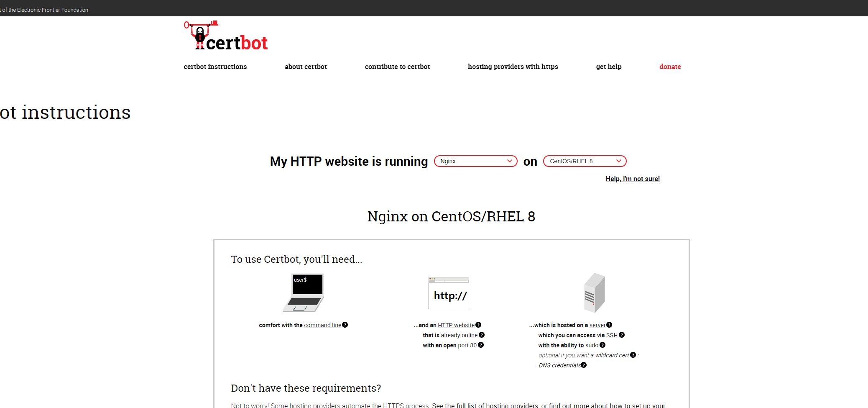Viewport: 868px width, 408px height.
Task: Click the certbot logo
Action: pos(226,36)
